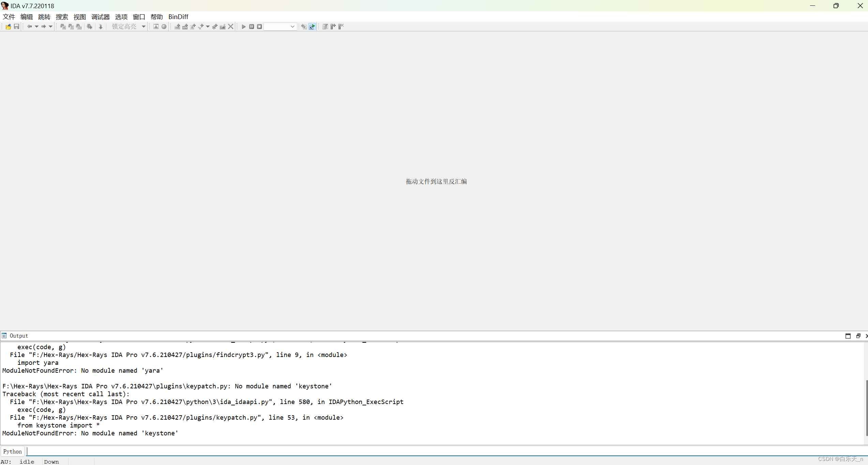Screen dimensions: 868x465
Task: Click the save database icon
Action: click(16, 27)
